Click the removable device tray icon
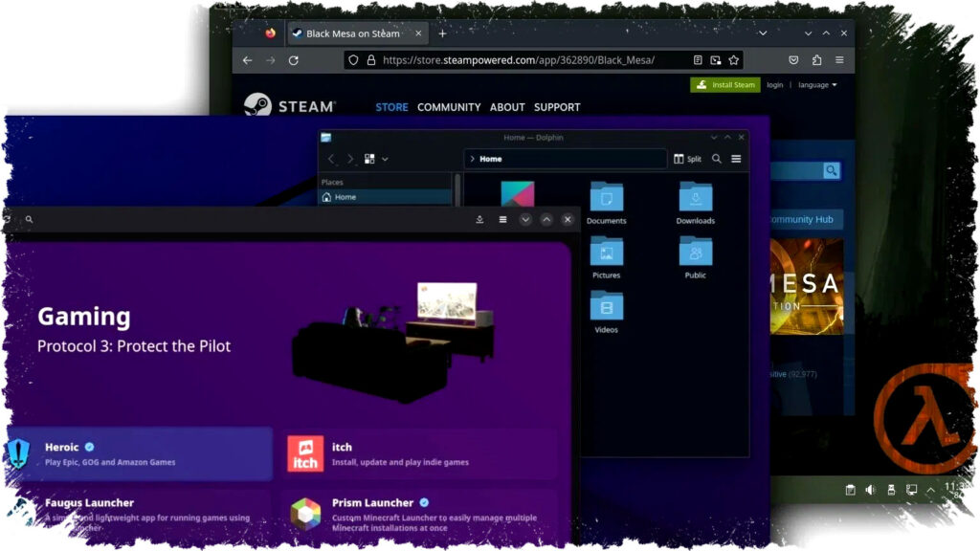The width and height of the screenshot is (980, 551). click(x=891, y=490)
